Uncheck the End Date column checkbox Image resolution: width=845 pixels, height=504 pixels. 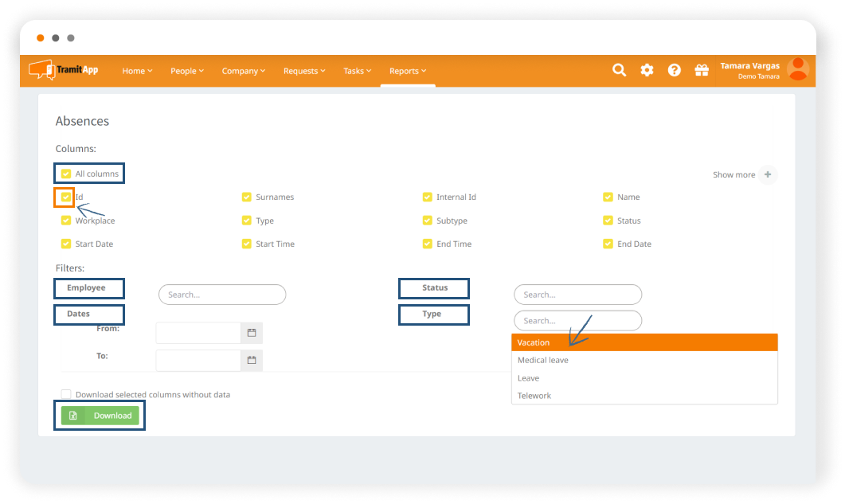click(x=608, y=244)
